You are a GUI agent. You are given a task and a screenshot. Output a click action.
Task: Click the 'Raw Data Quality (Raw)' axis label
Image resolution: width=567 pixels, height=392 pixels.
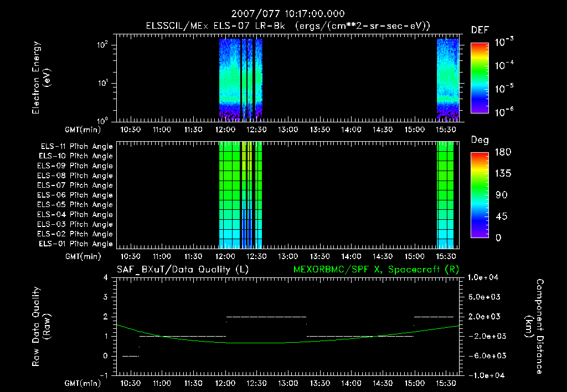click(x=41, y=327)
